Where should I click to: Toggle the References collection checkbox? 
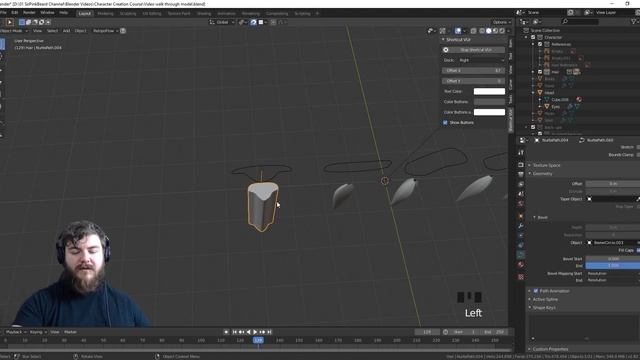540,44
